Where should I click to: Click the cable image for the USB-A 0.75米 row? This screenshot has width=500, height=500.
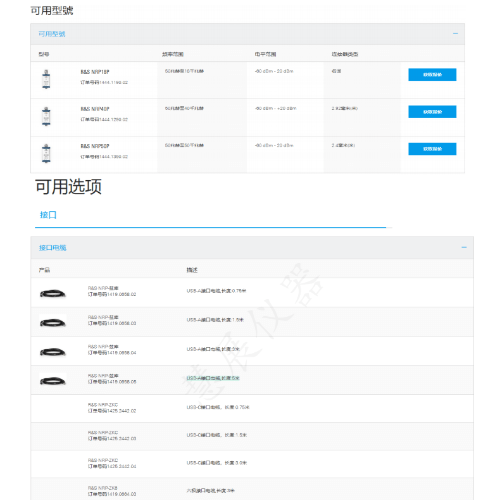pyautogui.click(x=53, y=294)
